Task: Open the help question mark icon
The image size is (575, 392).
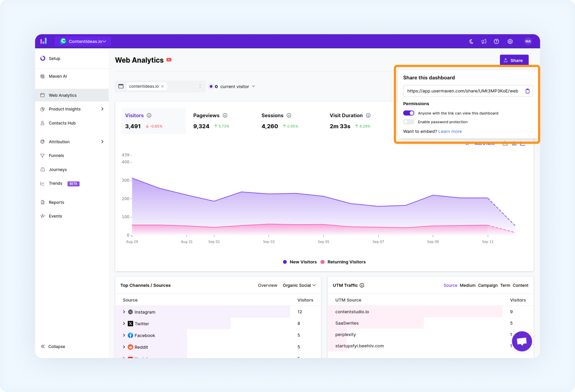Action: pyautogui.click(x=496, y=41)
